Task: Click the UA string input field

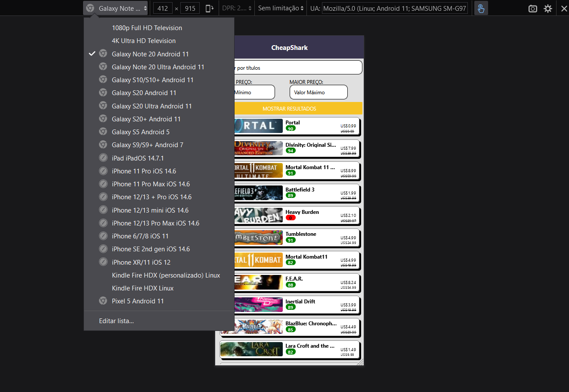Action: coord(395,8)
